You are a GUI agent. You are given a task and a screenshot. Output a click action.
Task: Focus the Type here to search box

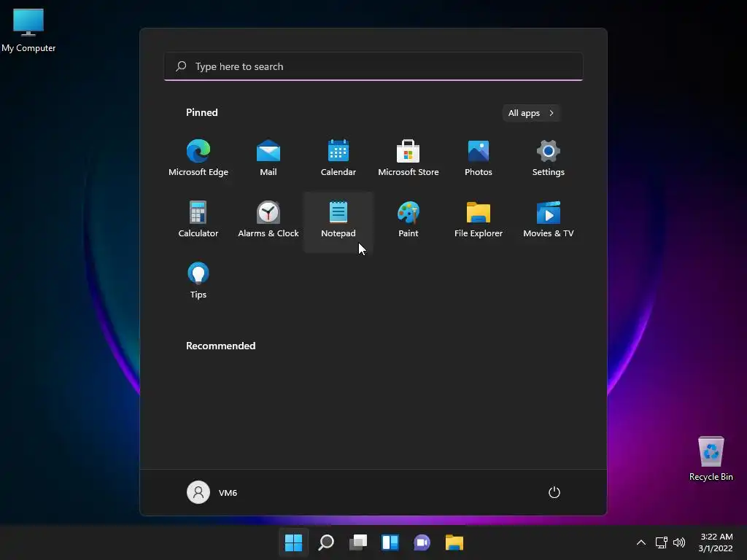pyautogui.click(x=373, y=66)
